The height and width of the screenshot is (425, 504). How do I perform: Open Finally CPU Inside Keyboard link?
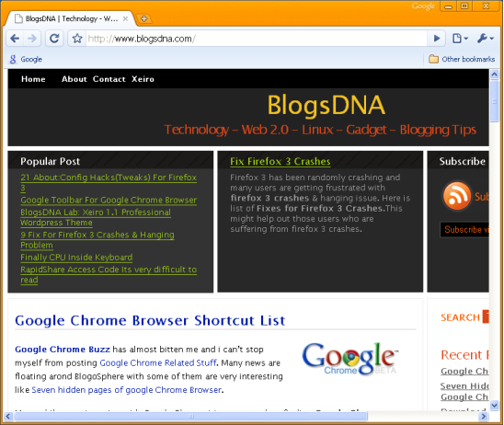76,258
